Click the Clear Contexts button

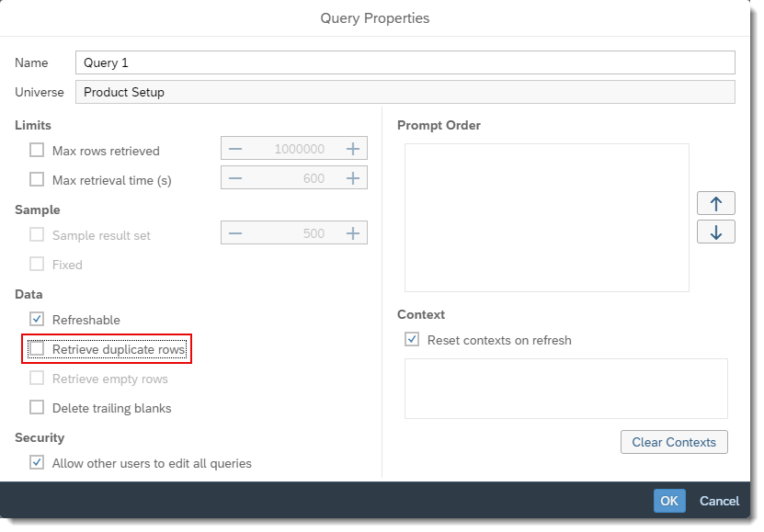[x=673, y=442]
